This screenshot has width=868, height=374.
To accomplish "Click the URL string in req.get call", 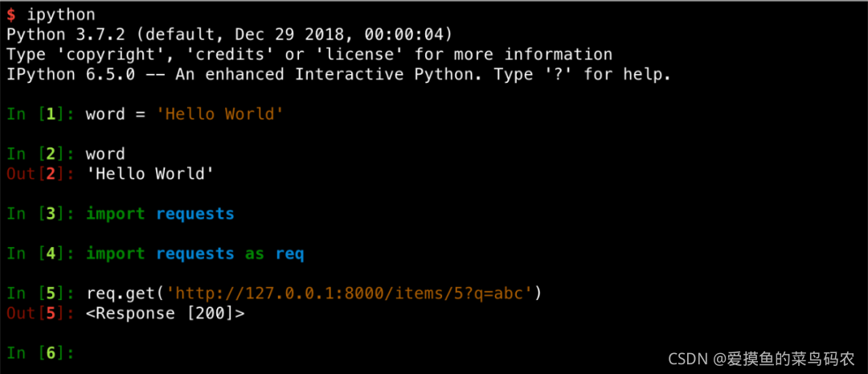I will coord(350,293).
